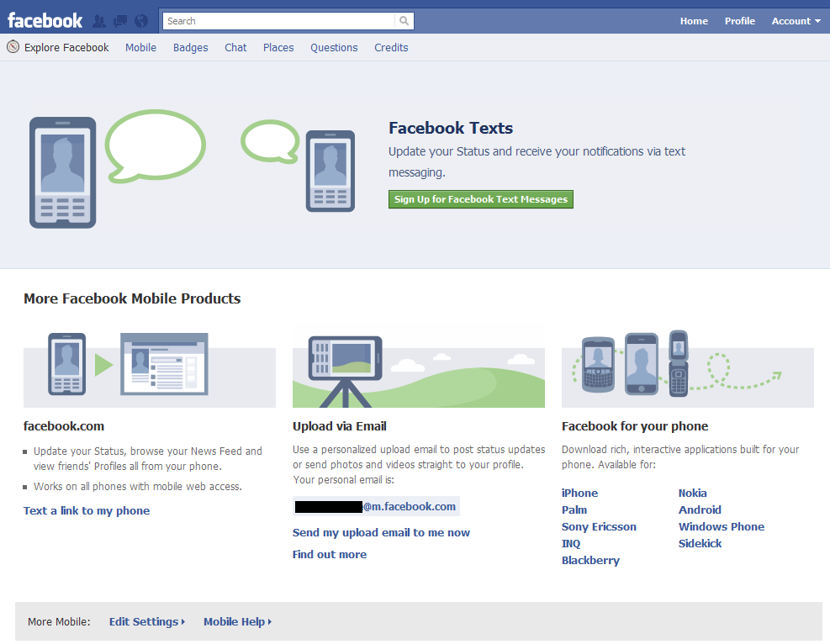The width and height of the screenshot is (830, 644).
Task: Open the Windows Phone app link
Action: (722, 526)
